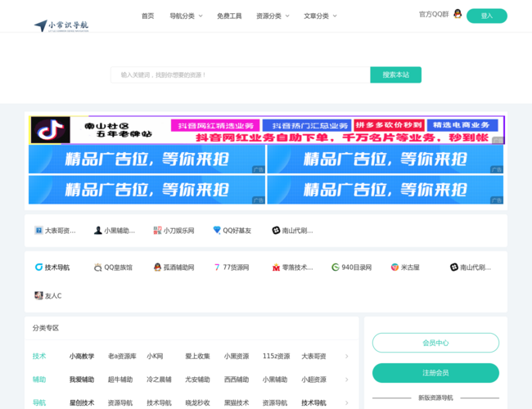Open the 小超资源 link
532x409 pixels.
[x=313, y=380]
